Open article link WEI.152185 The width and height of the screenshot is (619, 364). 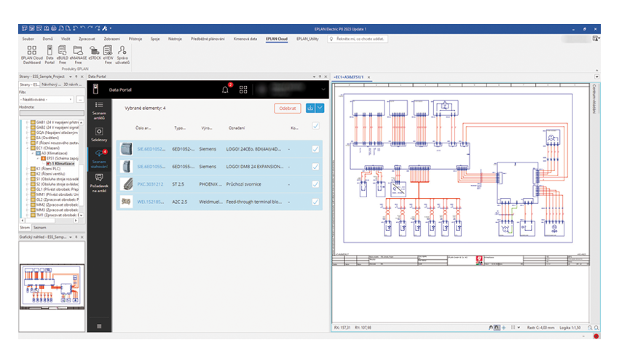[151, 202]
